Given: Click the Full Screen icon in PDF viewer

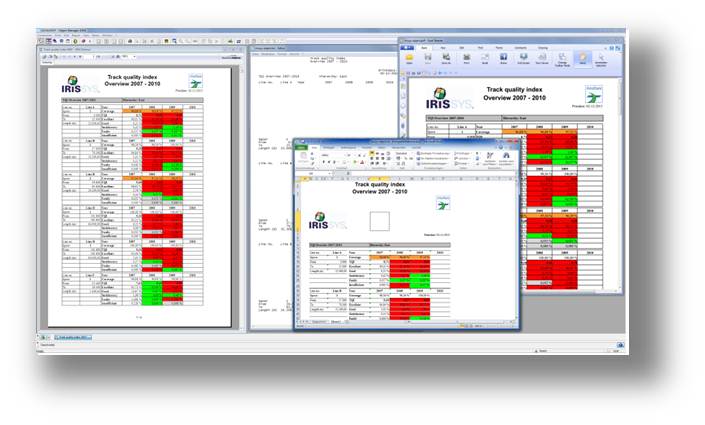Looking at the screenshot, I should [x=524, y=57].
